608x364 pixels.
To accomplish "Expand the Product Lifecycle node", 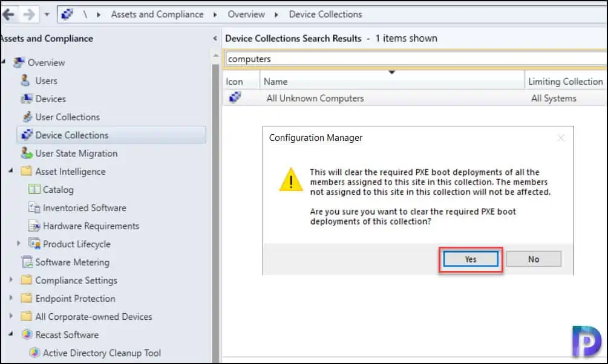I will point(18,244).
